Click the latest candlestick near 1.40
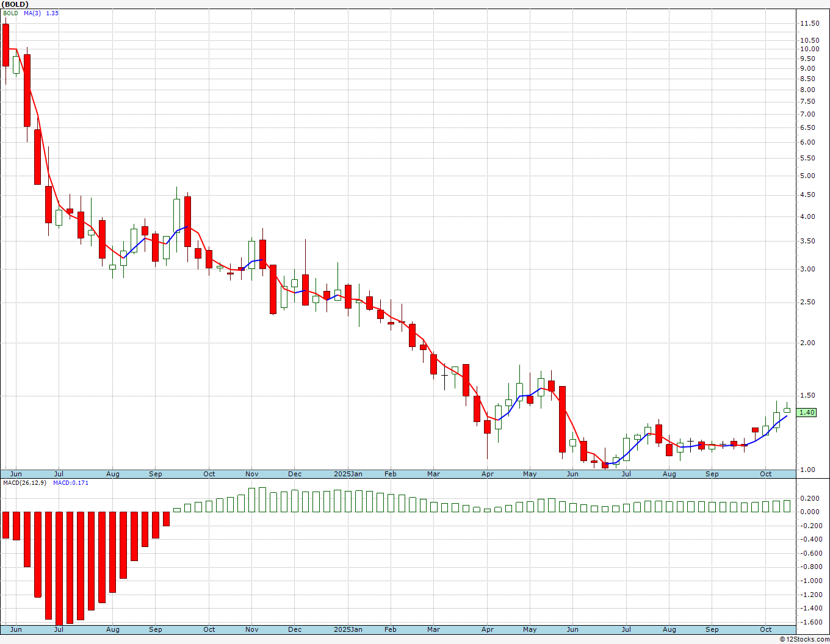Image resolution: width=830 pixels, height=644 pixels. [x=787, y=409]
